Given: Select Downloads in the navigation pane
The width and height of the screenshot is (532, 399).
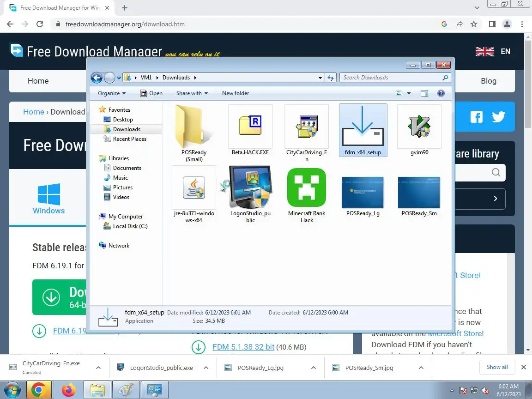Looking at the screenshot, I should (127, 129).
